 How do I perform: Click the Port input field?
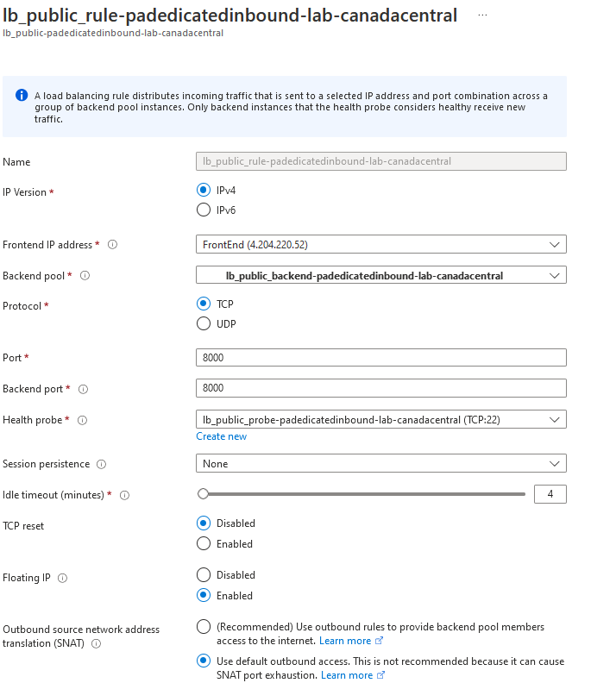380,358
